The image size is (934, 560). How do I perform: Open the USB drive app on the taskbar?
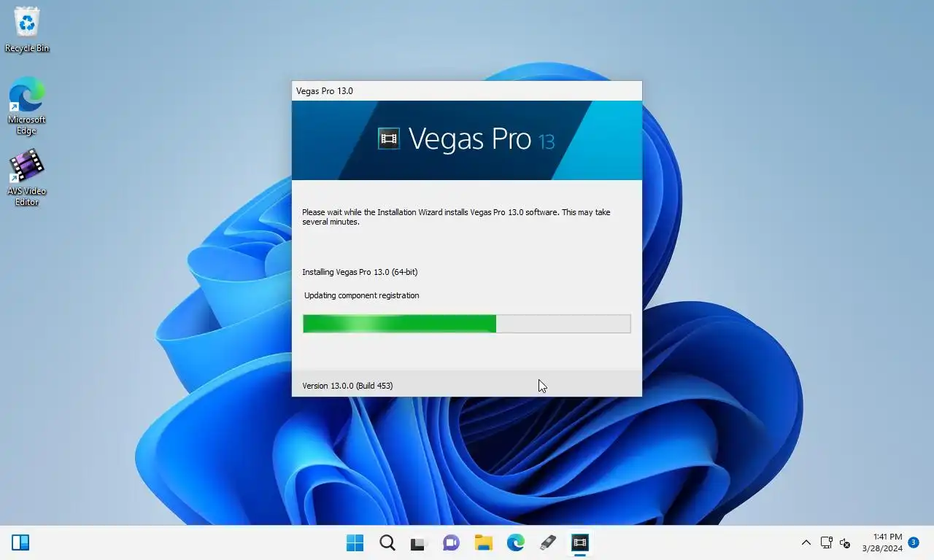(x=548, y=542)
